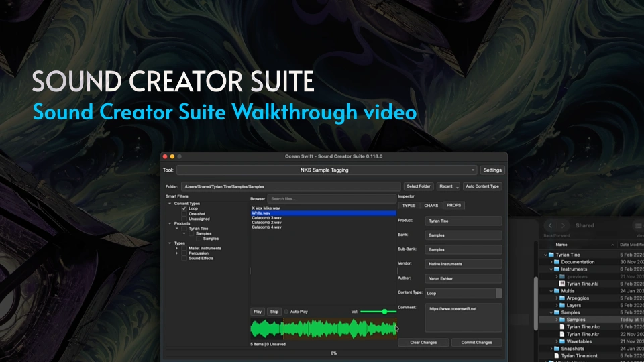The height and width of the screenshot is (362, 644).
Task: Click the Forward arrow in Finder window
Action: pyautogui.click(x=563, y=225)
